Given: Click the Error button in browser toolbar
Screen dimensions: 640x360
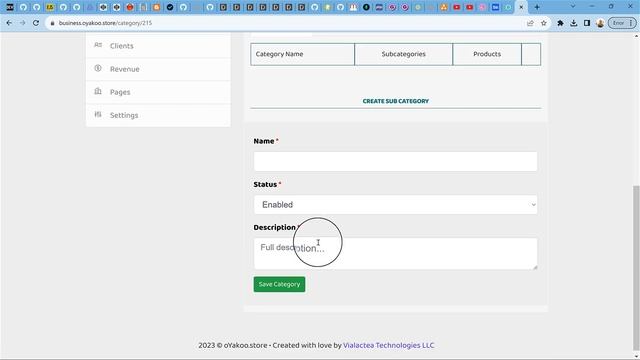Looking at the screenshot, I should (622, 23).
